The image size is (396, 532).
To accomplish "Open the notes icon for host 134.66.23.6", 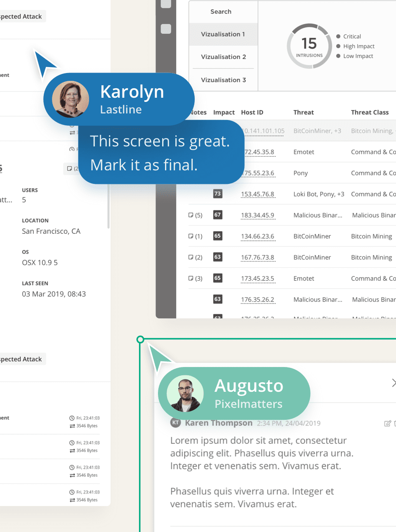I will point(191,236).
